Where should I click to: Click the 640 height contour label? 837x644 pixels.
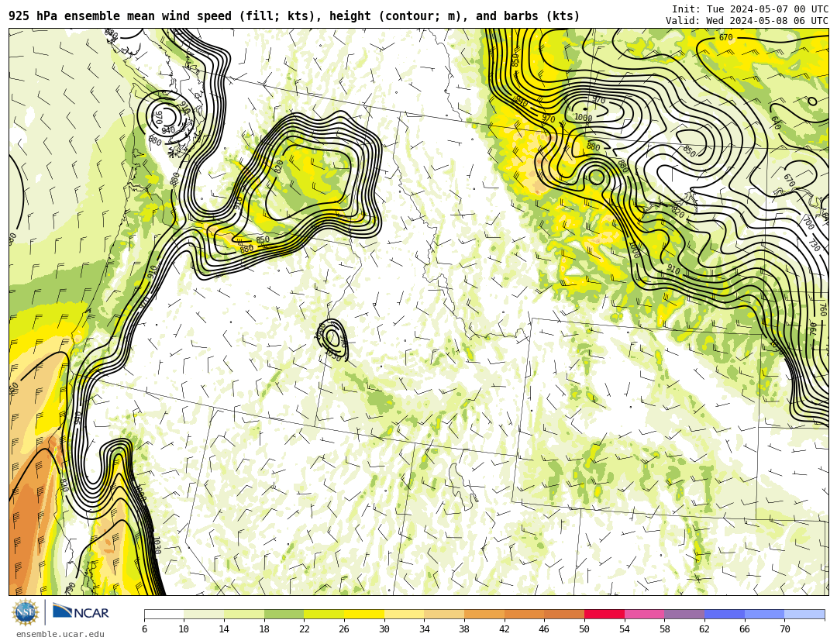point(776,122)
